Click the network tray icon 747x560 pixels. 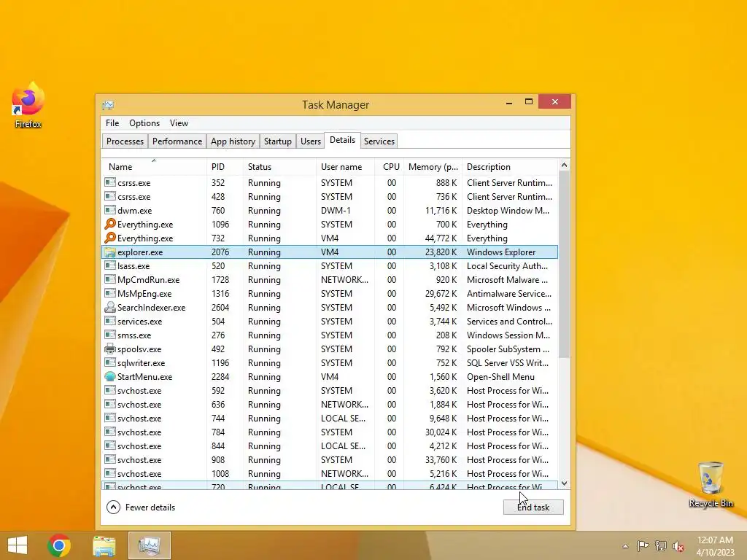click(661, 545)
